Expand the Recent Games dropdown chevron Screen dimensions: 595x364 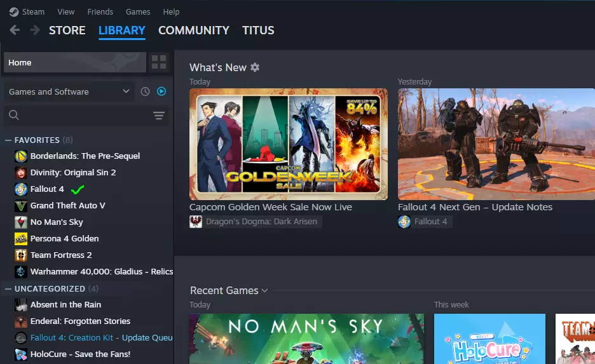click(264, 291)
